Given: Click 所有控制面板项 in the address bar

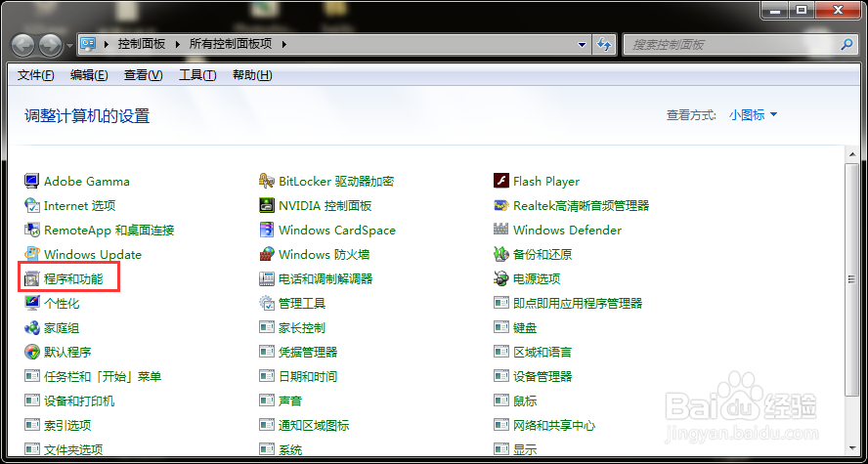Looking at the screenshot, I should coord(231,44).
